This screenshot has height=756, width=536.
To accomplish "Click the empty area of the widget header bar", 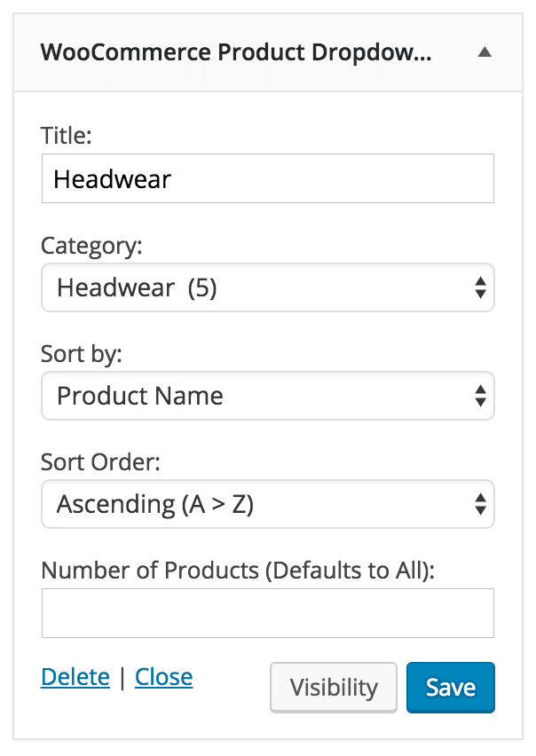I will [453, 52].
